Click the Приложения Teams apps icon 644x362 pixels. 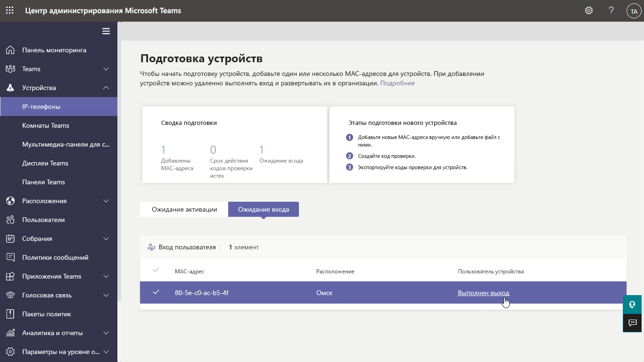[x=10, y=276]
